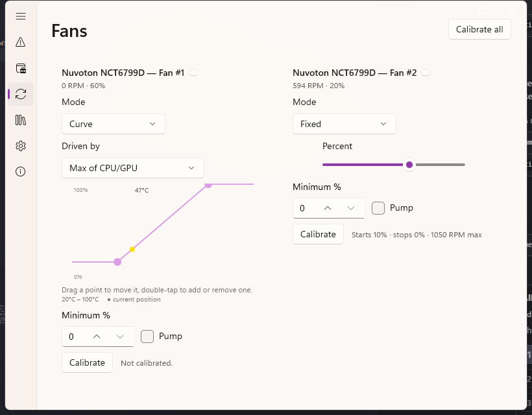
Task: Increase Fan #2 Minimum % with up arrow
Action: pos(328,208)
